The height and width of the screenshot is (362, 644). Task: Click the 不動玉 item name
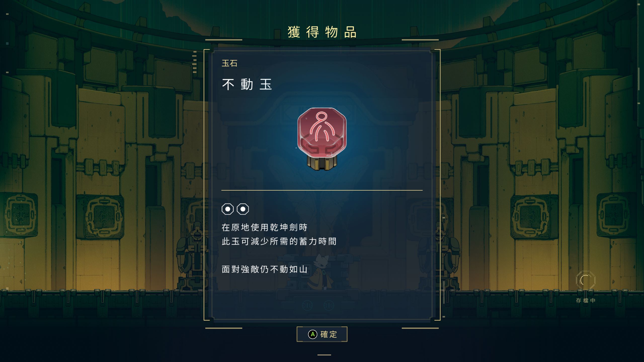click(x=247, y=84)
